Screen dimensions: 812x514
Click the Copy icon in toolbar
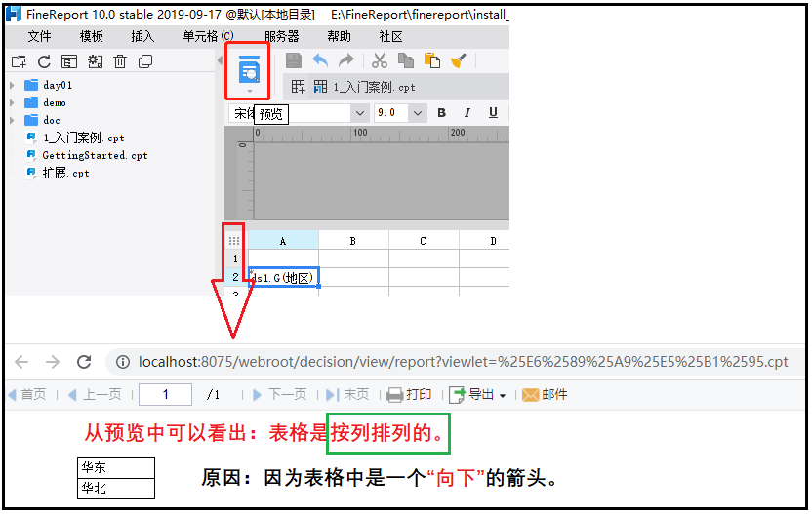pyautogui.click(x=406, y=60)
